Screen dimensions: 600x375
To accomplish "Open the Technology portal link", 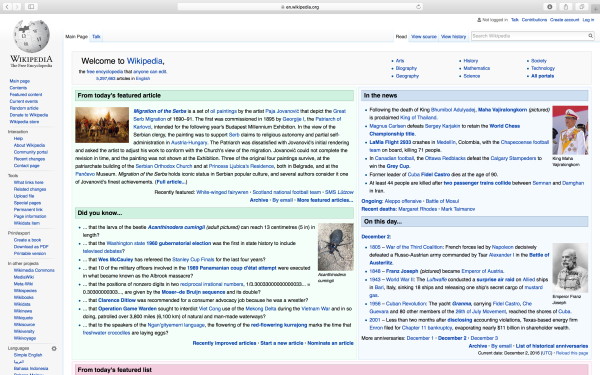I will click(x=543, y=68).
